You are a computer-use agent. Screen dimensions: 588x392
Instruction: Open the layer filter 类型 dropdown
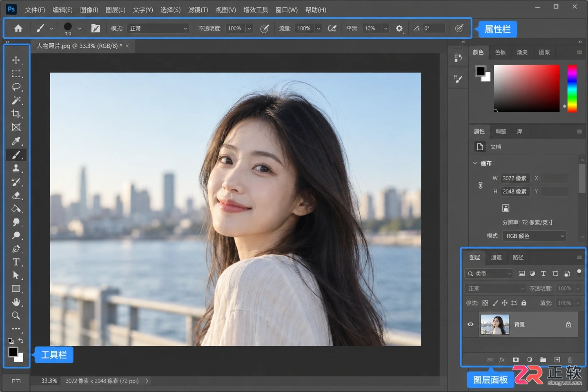click(489, 274)
